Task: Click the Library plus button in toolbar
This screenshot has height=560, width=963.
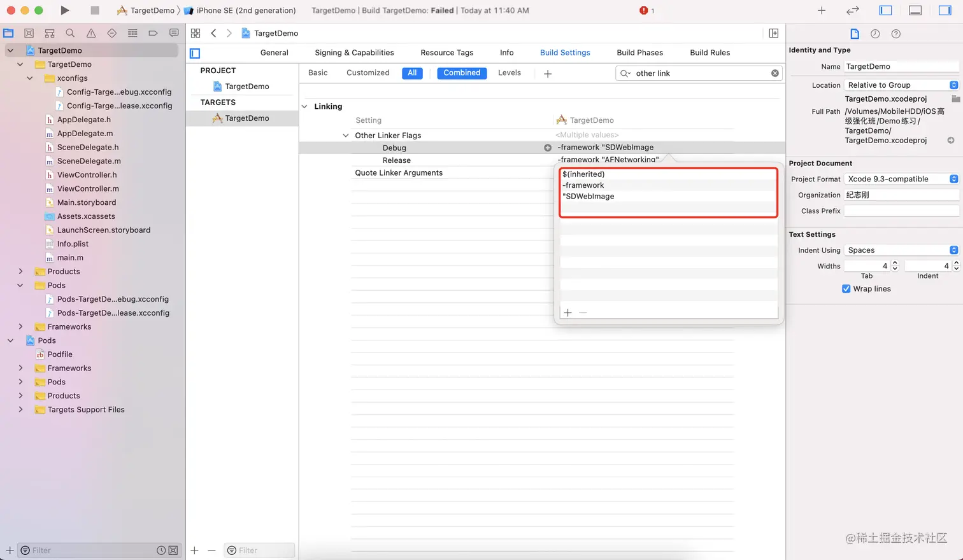Action: click(822, 10)
